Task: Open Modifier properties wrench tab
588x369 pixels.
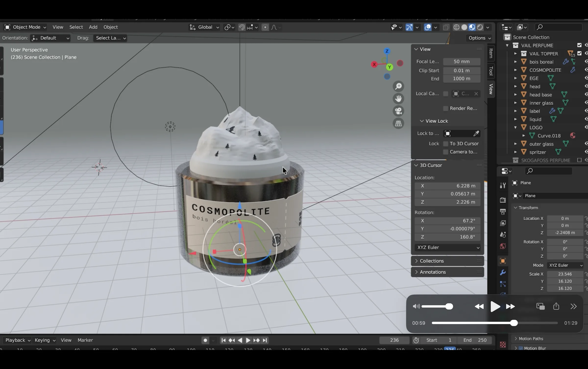Action: click(x=503, y=272)
